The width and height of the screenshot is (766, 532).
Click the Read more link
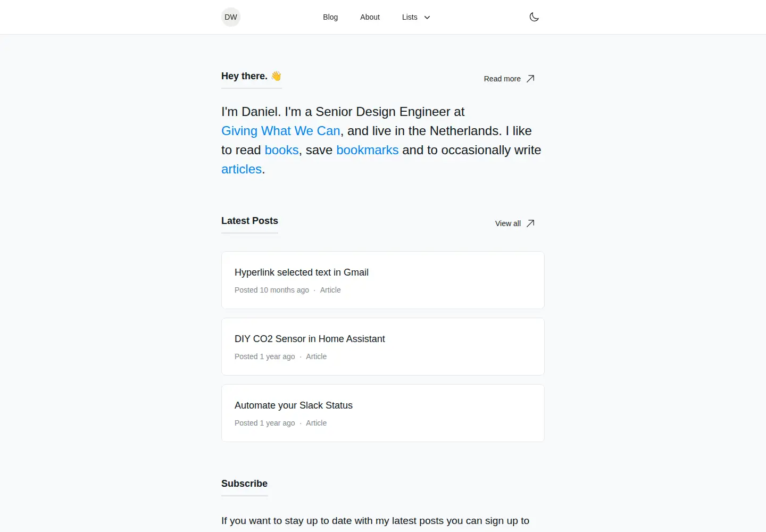(x=509, y=79)
